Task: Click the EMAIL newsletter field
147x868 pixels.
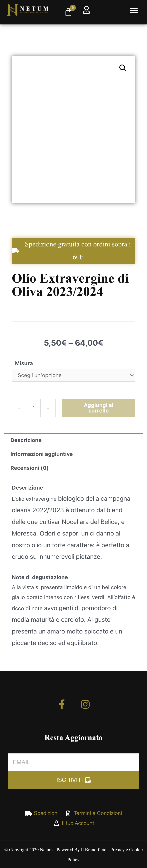Action: [73, 762]
